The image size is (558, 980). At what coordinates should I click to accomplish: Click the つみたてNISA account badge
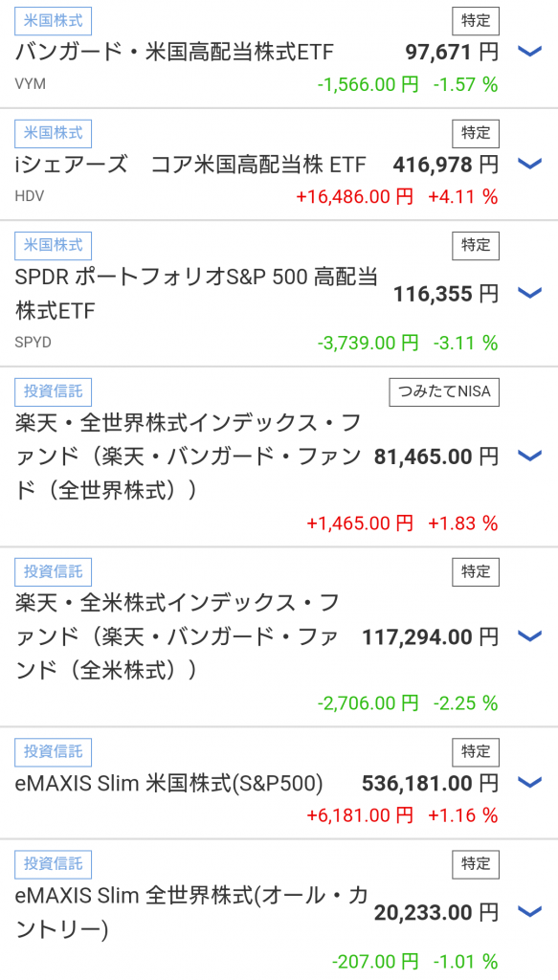[x=444, y=391]
